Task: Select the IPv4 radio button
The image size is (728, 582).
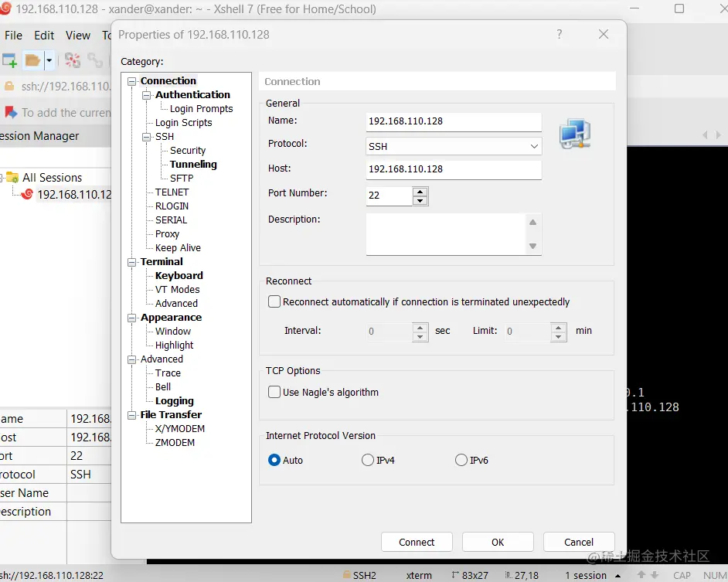Action: [368, 460]
